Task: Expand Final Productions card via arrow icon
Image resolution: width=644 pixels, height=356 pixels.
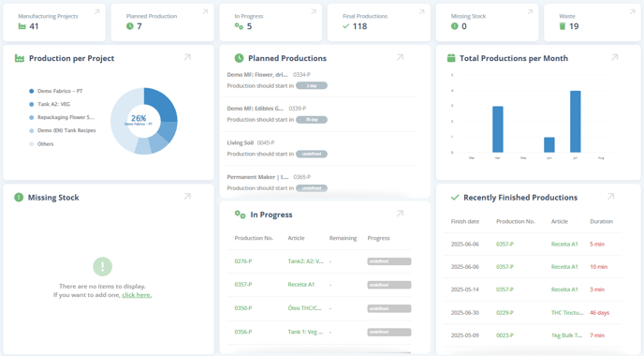Action: [421, 12]
